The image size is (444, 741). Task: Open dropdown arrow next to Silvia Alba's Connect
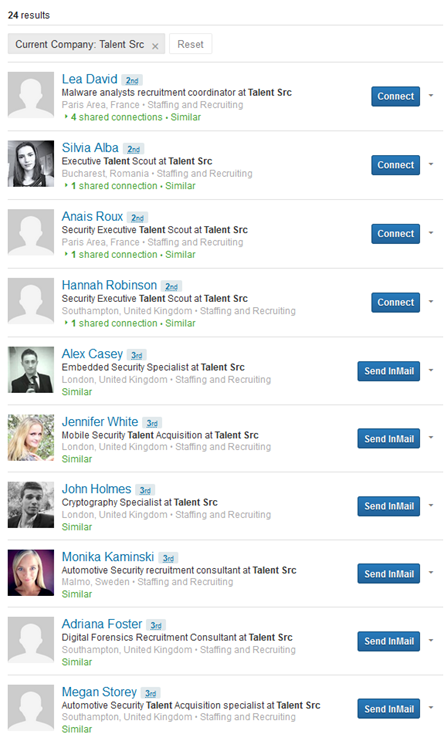(x=431, y=164)
